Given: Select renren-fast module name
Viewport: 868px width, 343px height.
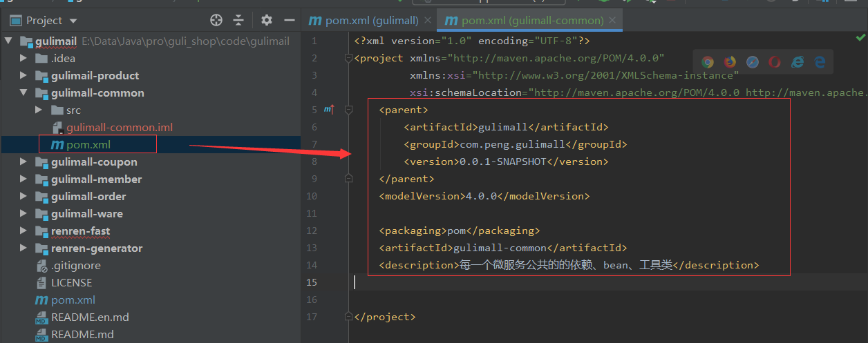Looking at the screenshot, I should click(x=80, y=231).
